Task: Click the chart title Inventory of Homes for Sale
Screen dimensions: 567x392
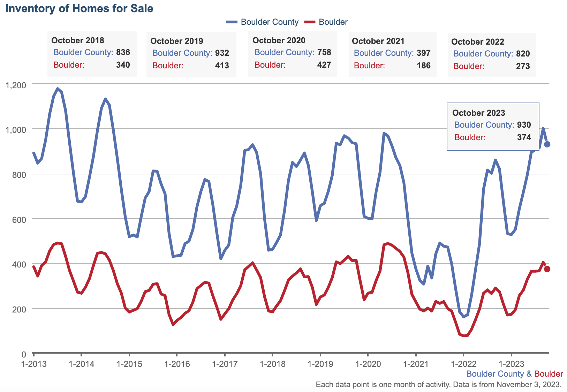Action: pyautogui.click(x=80, y=8)
